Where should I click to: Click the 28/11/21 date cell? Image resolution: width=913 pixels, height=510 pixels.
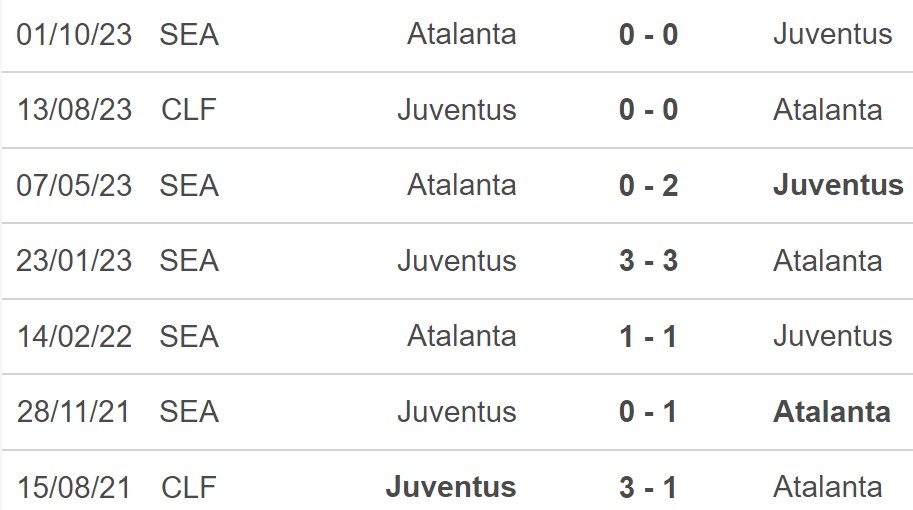tap(73, 412)
